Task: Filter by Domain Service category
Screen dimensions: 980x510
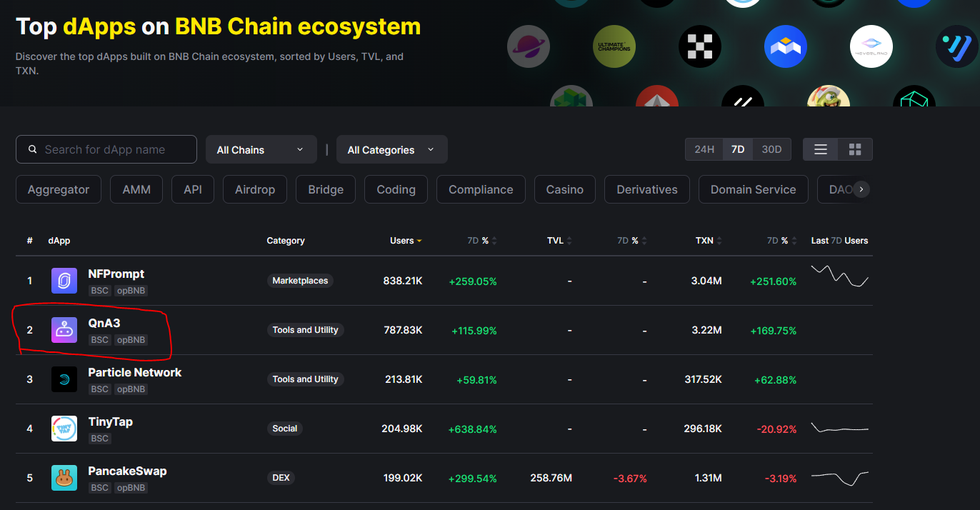Action: [754, 189]
